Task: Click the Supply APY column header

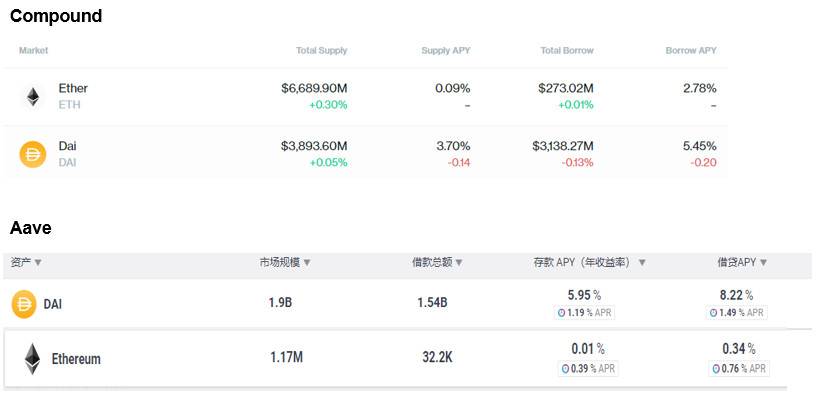Action: 446,51
